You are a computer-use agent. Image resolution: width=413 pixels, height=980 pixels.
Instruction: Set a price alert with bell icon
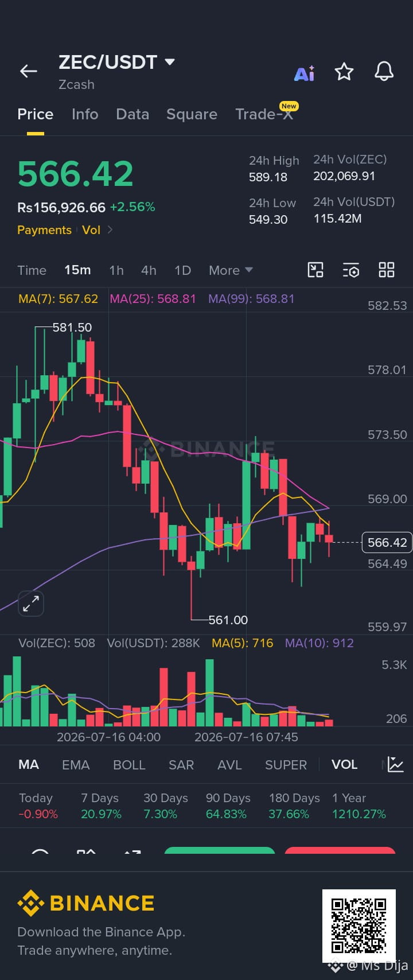coord(384,72)
